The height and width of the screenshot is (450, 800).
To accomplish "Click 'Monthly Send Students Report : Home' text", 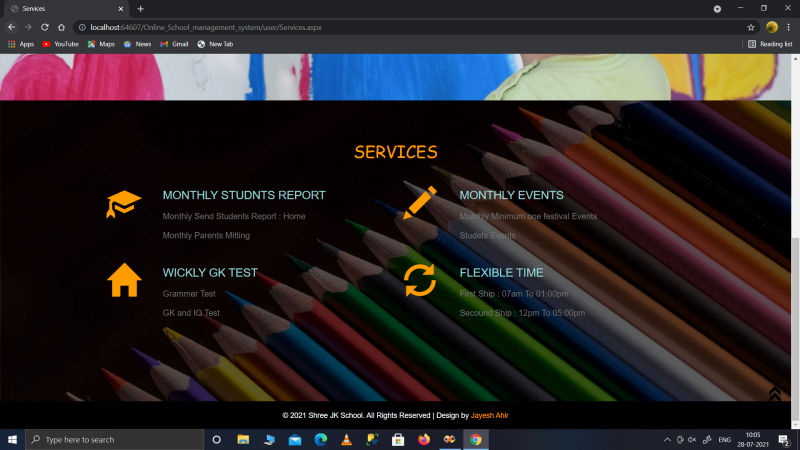I will 234,216.
